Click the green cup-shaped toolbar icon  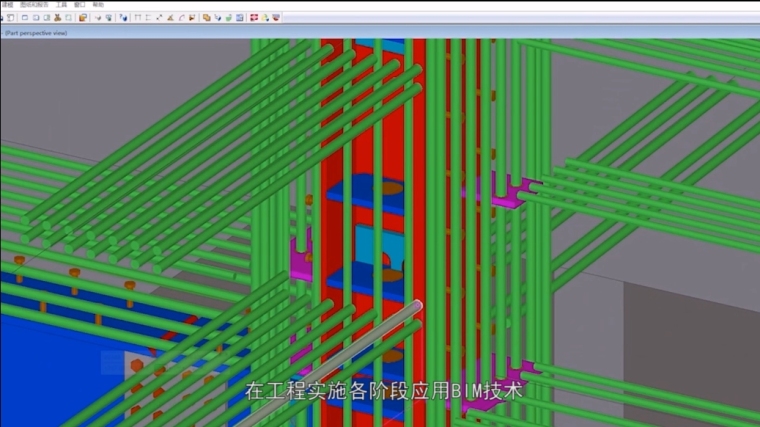[x=229, y=17]
